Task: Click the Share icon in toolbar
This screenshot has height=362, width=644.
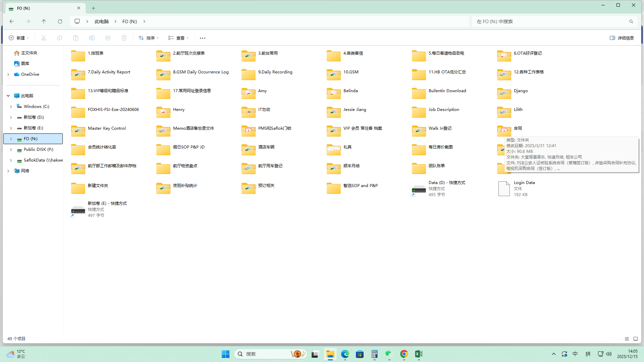Action: click(x=108, y=38)
